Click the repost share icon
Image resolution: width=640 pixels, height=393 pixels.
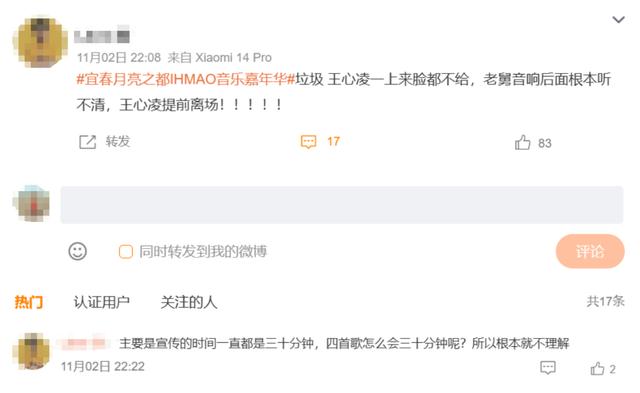click(87, 142)
